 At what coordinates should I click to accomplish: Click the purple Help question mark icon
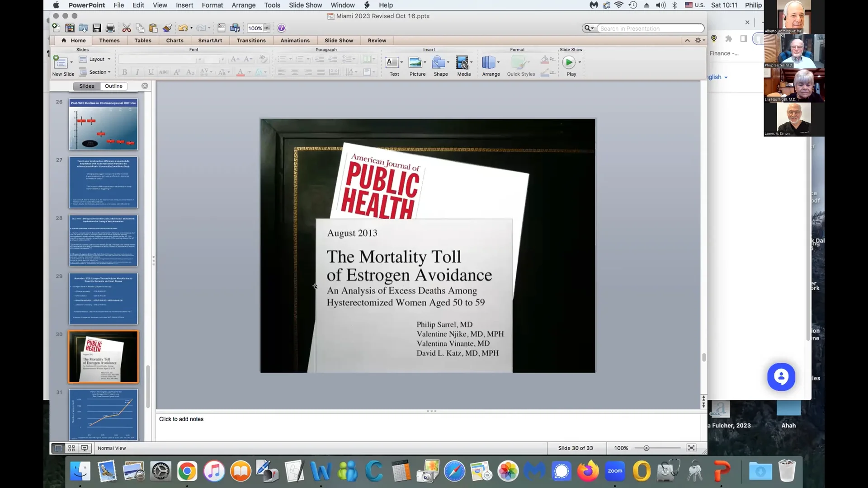coord(281,28)
